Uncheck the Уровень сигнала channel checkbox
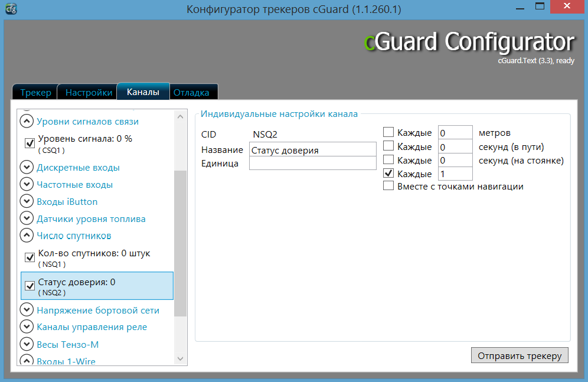The width and height of the screenshot is (588, 382). pos(30,143)
